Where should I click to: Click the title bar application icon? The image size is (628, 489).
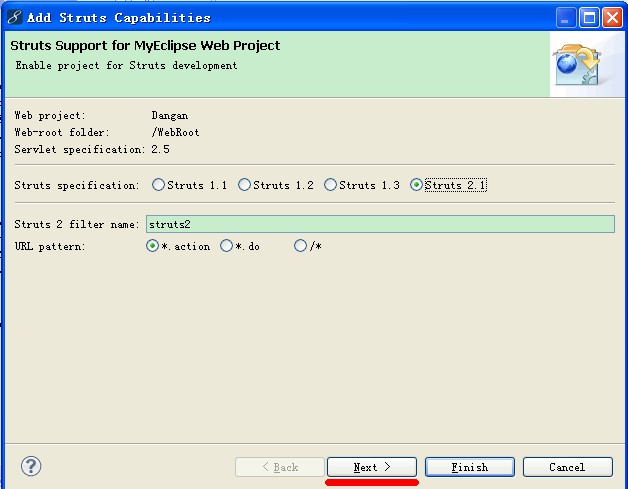[15, 17]
